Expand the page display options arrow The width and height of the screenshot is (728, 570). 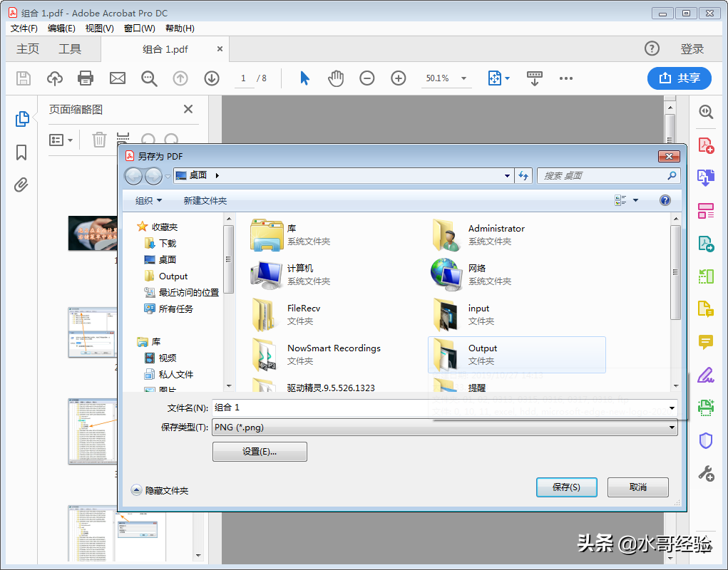tap(508, 78)
